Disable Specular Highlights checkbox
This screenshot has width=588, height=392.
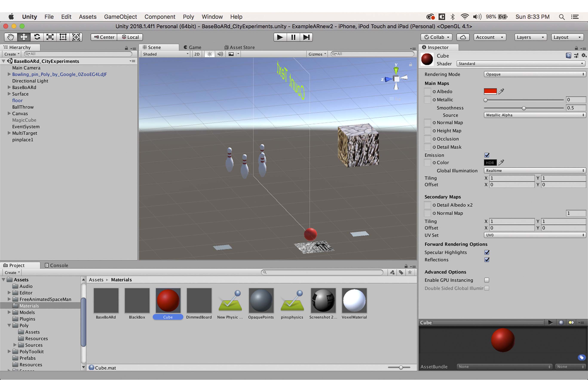coord(487,252)
